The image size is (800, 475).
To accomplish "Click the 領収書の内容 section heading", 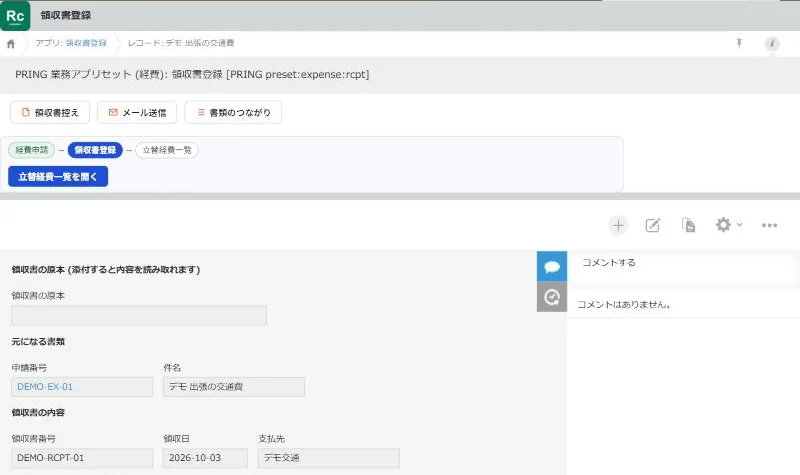I will (x=38, y=413).
